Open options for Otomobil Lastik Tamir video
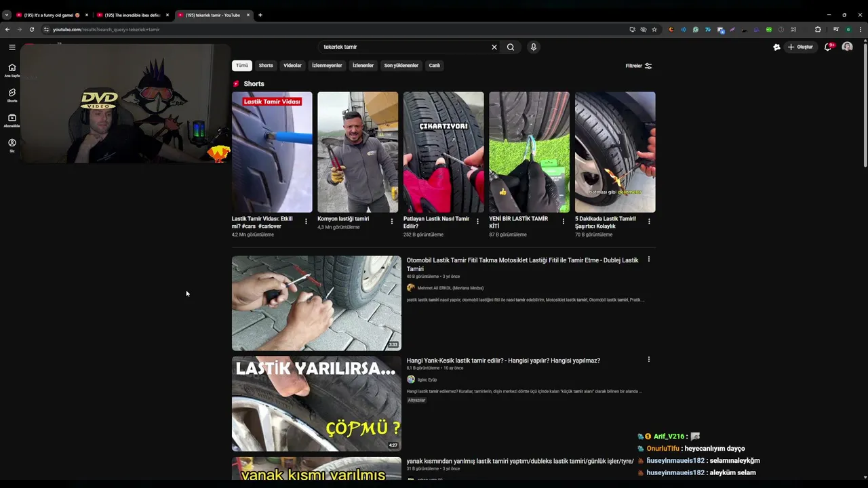Screen dimensions: 868x488 tap(649, 259)
